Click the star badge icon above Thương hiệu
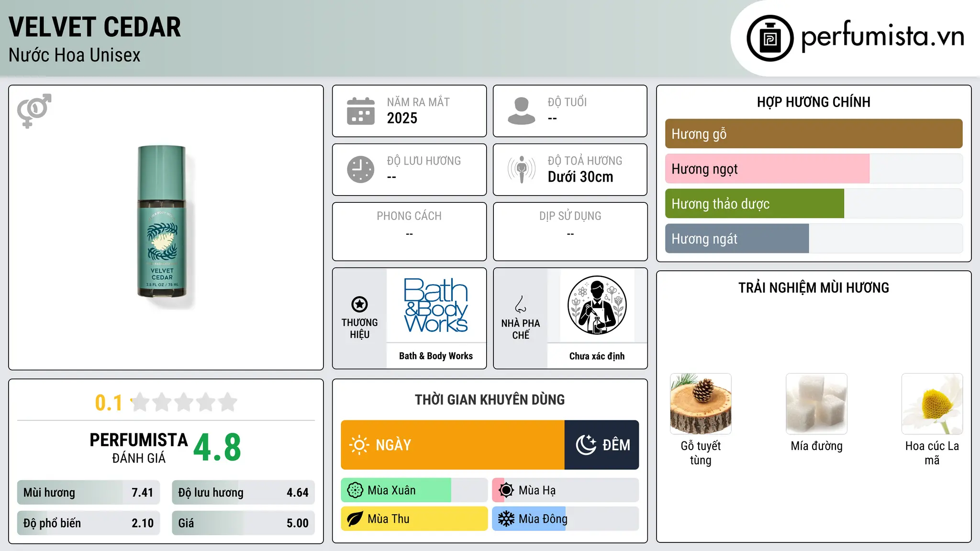The image size is (980, 551). click(x=359, y=304)
